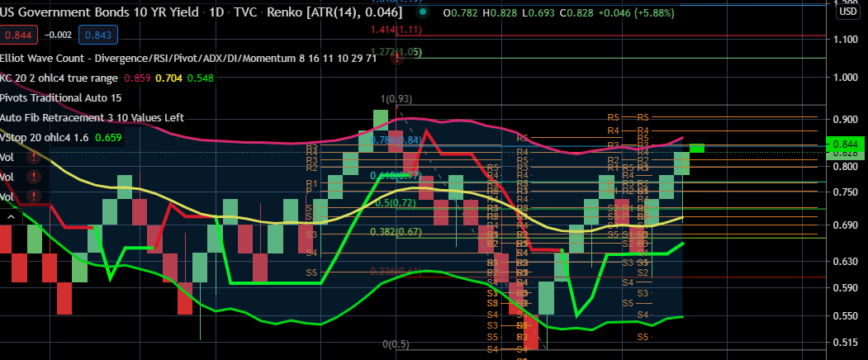Click the 0.515 price scale label
Screen dimensions: 868x360
(x=844, y=343)
